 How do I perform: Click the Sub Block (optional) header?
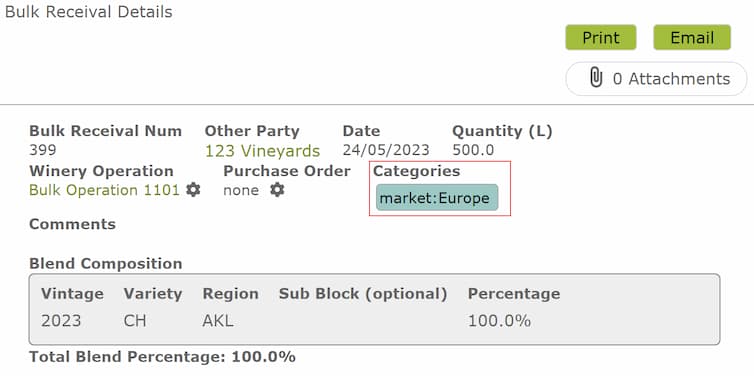363,294
